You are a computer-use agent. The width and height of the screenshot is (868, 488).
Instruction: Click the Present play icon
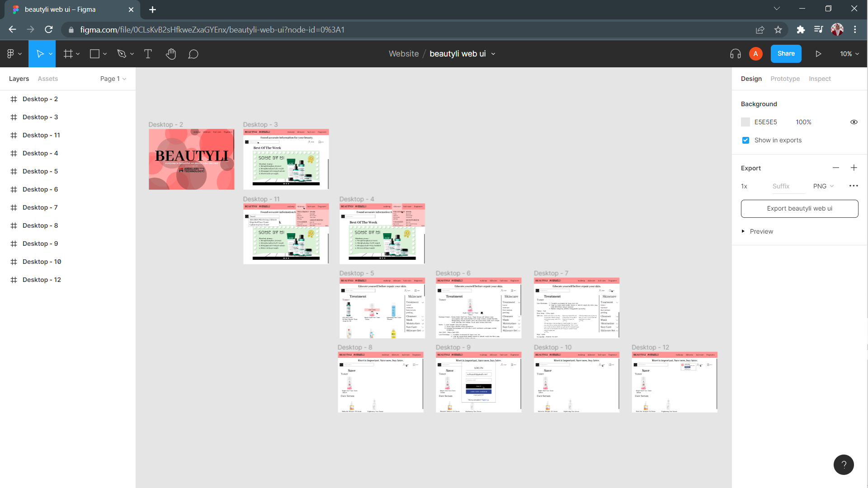point(818,54)
